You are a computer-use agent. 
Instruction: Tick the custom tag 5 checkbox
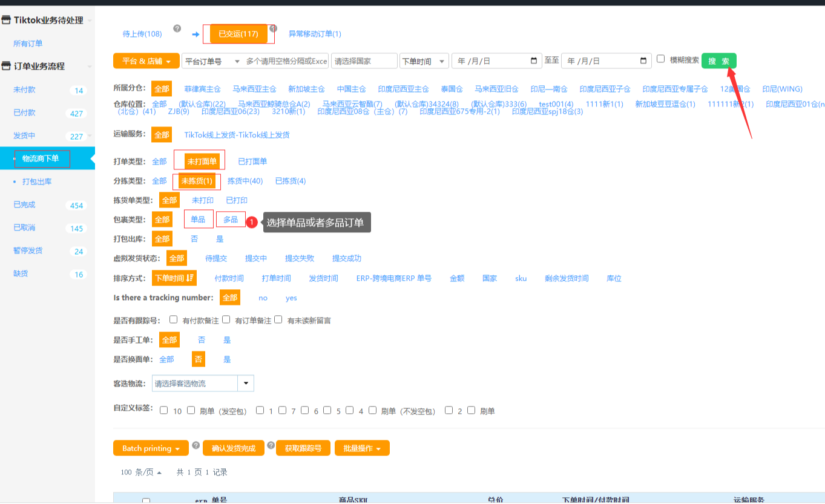point(327,410)
